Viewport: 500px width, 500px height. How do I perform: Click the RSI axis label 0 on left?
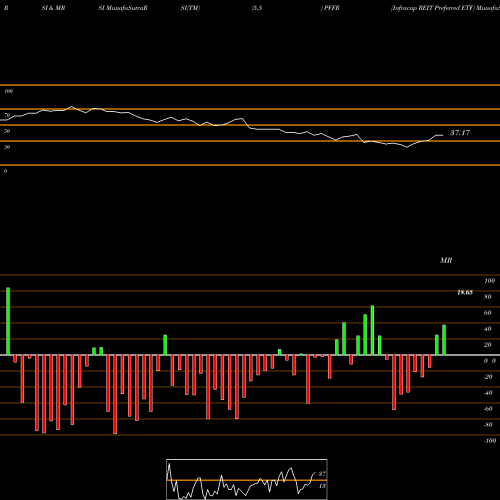click(5, 171)
